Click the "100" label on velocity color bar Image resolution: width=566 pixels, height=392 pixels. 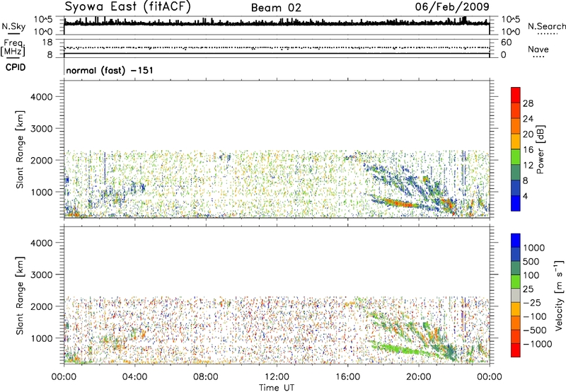pos(531,275)
